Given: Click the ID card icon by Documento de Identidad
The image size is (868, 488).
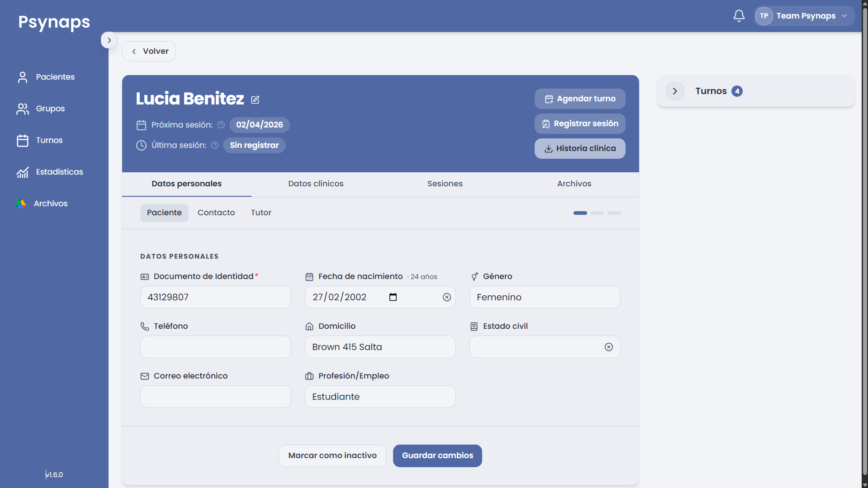Looking at the screenshot, I should (145, 277).
